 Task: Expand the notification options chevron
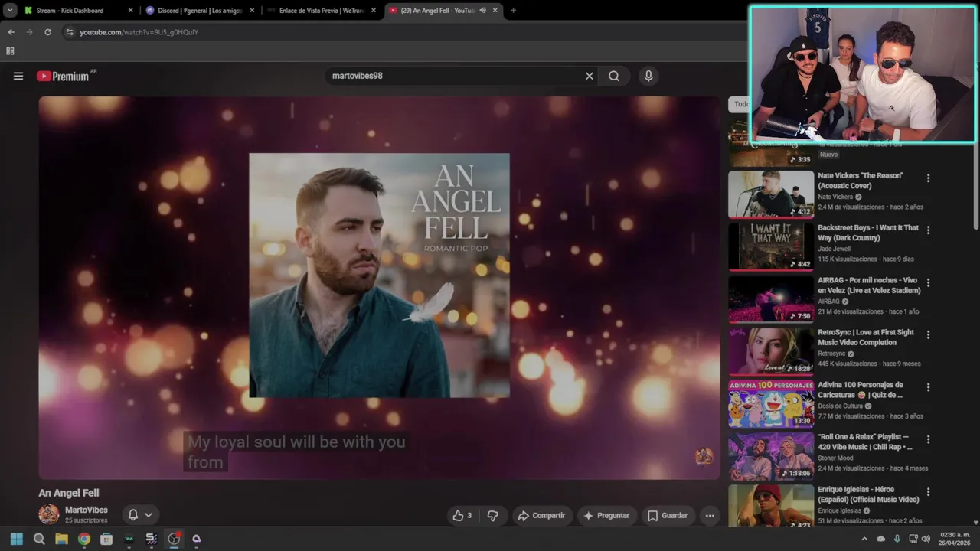point(149,515)
